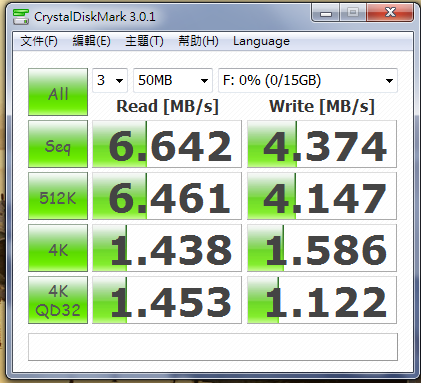
Task: Close the CrystalDiskMark window
Action: pos(390,13)
